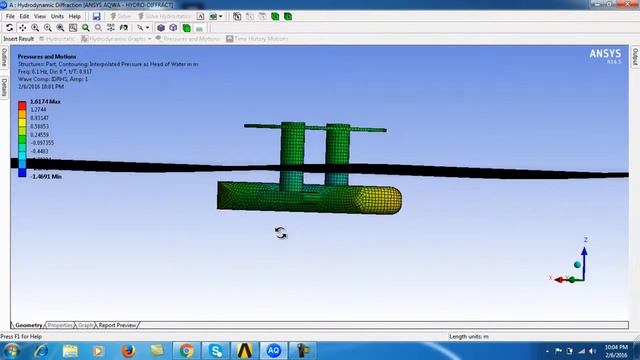Expand the Output side panel

click(636, 57)
